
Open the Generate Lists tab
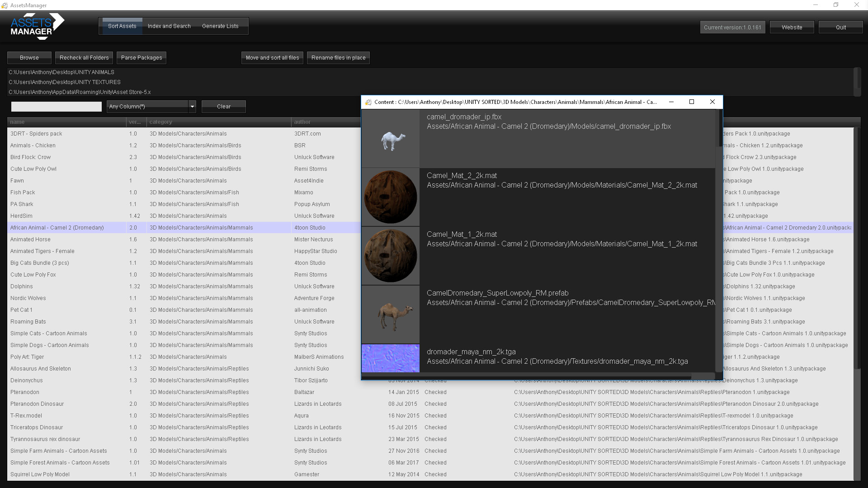coord(220,26)
